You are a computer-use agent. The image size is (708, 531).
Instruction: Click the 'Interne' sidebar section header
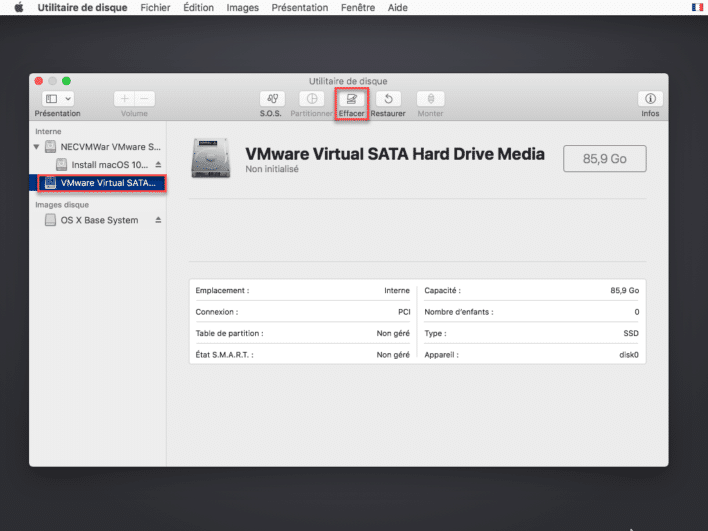tap(48, 131)
